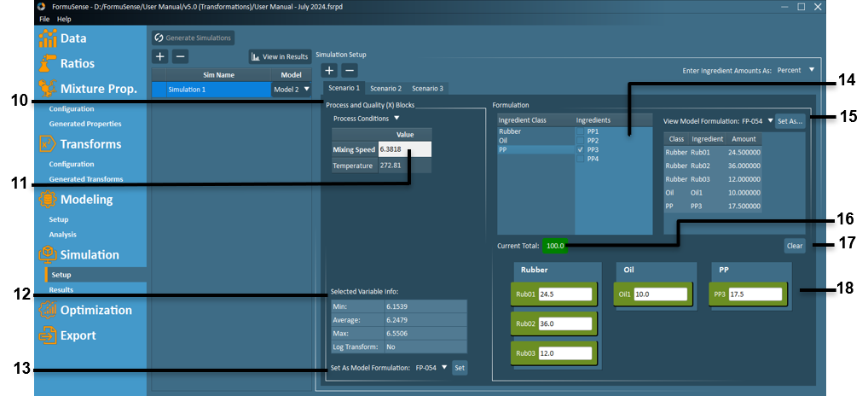
Task: Click the green Current Total 100.0 indicator
Action: [555, 246]
